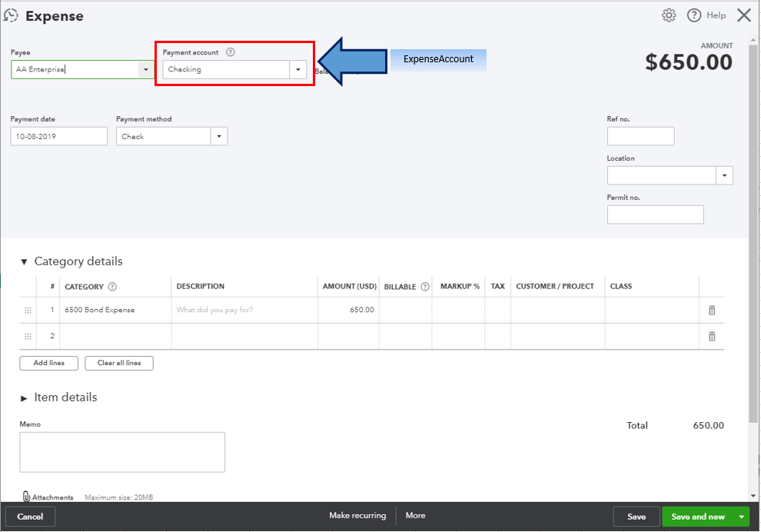Screen dimensions: 761x532
Task: Click the Clear all lines button
Action: pyautogui.click(x=119, y=363)
